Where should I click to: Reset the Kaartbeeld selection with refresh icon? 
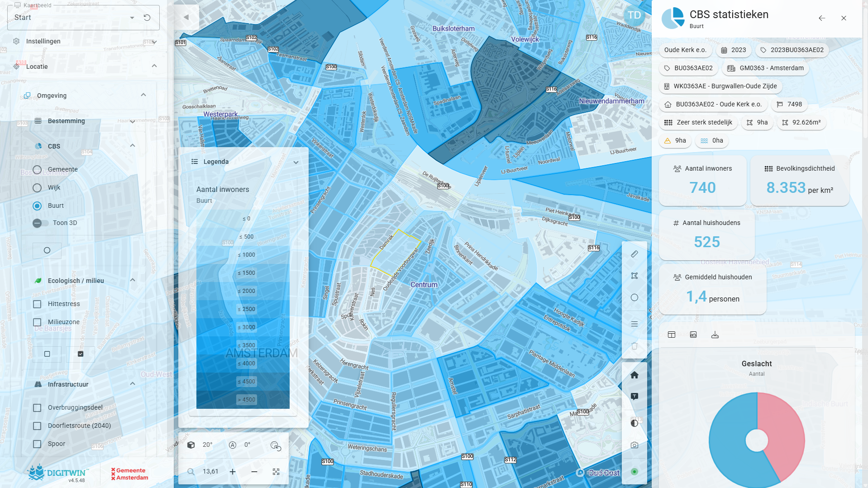pyautogui.click(x=147, y=18)
